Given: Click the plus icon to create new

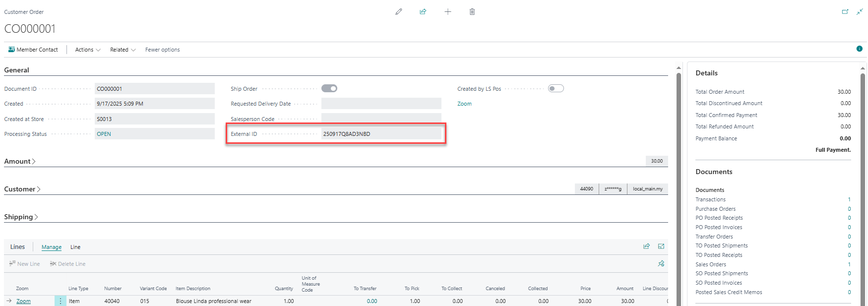Looking at the screenshot, I should click(x=447, y=11).
